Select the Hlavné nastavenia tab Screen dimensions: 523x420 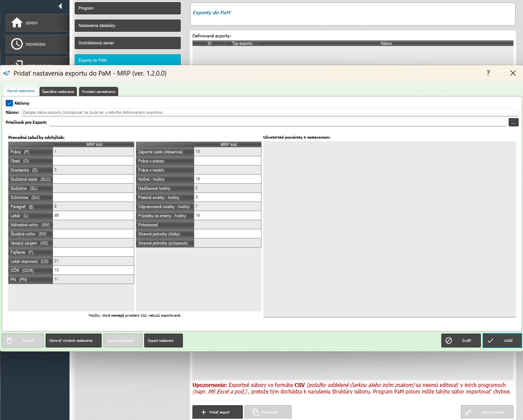tap(21, 91)
